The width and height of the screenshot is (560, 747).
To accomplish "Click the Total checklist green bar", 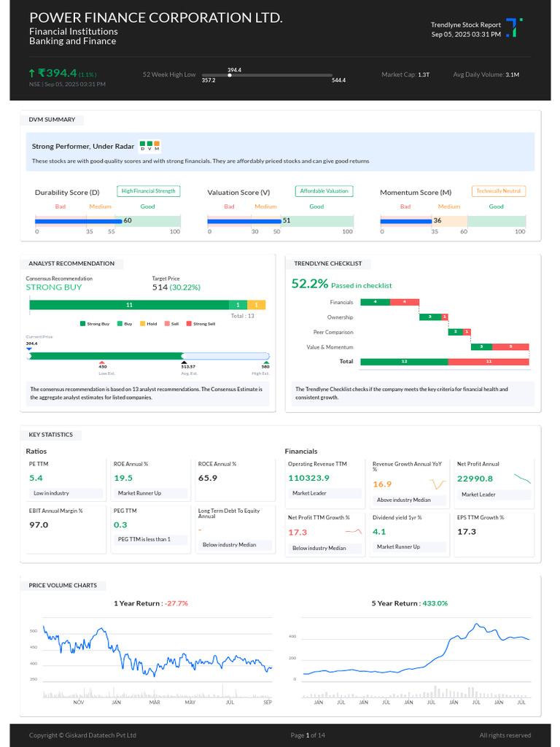I will (x=404, y=362).
